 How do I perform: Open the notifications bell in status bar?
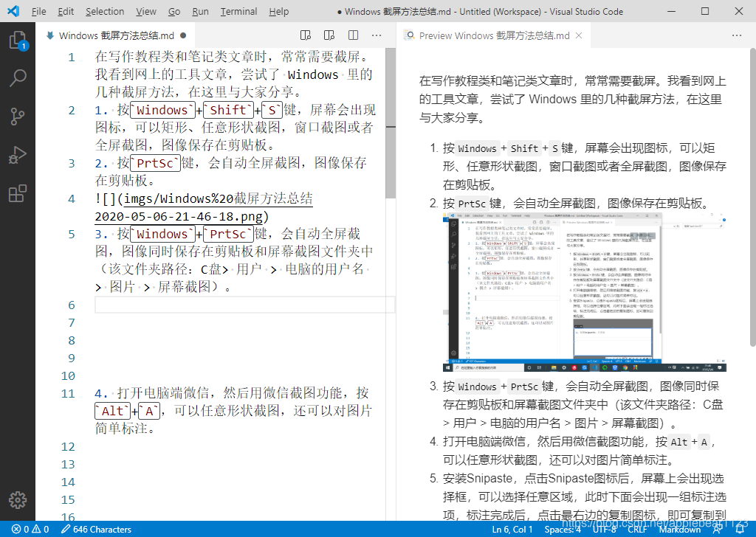tap(740, 530)
